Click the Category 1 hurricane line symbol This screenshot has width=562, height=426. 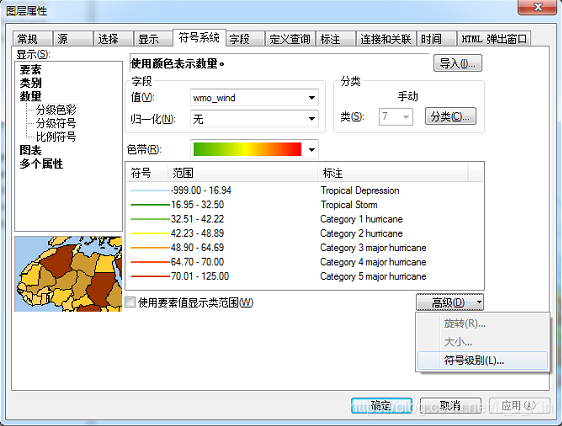point(150,219)
